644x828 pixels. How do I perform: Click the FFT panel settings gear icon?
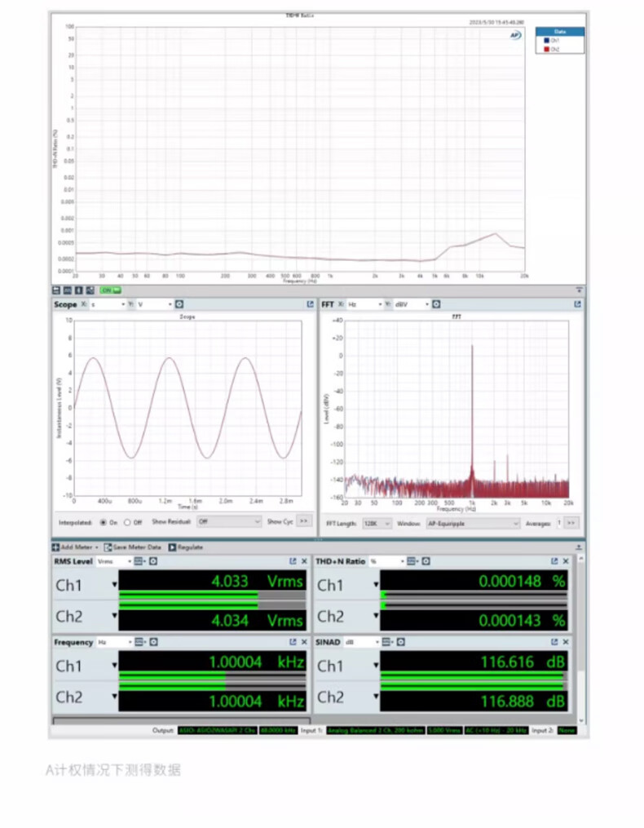click(x=436, y=304)
